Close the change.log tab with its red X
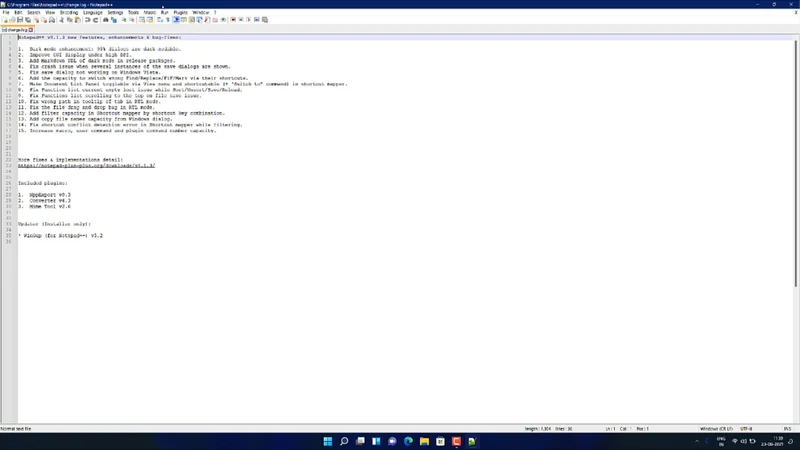 point(31,30)
